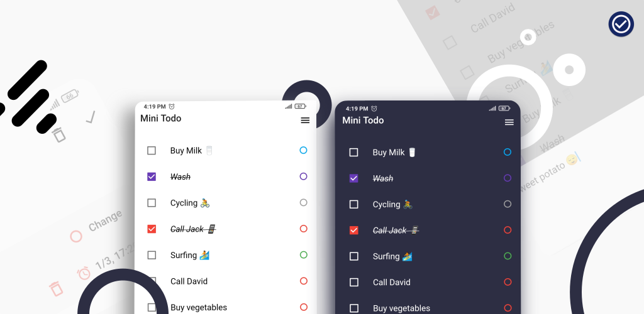Select the Buy Milk task text in light phone
Image resolution: width=644 pixels, height=314 pixels.
click(192, 151)
